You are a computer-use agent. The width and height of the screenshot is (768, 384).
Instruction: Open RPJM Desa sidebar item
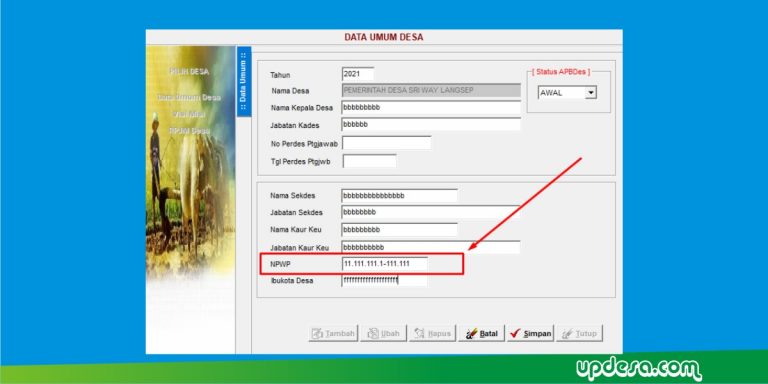(189, 131)
